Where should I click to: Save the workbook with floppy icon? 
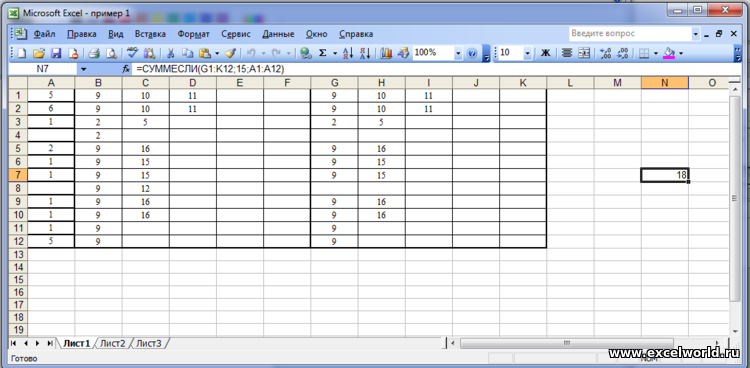(x=56, y=53)
